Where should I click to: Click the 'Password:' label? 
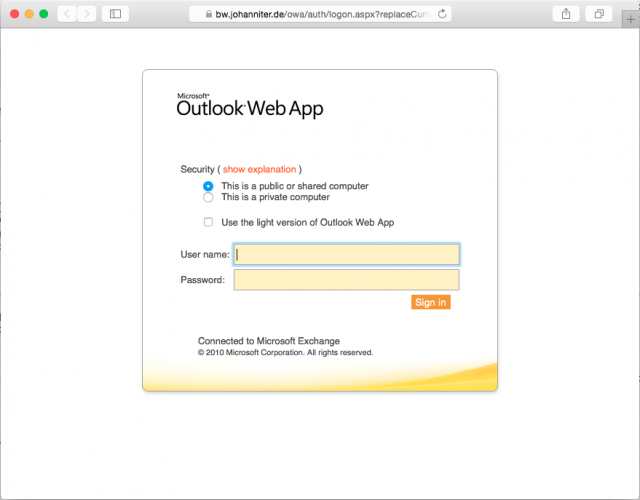202,280
